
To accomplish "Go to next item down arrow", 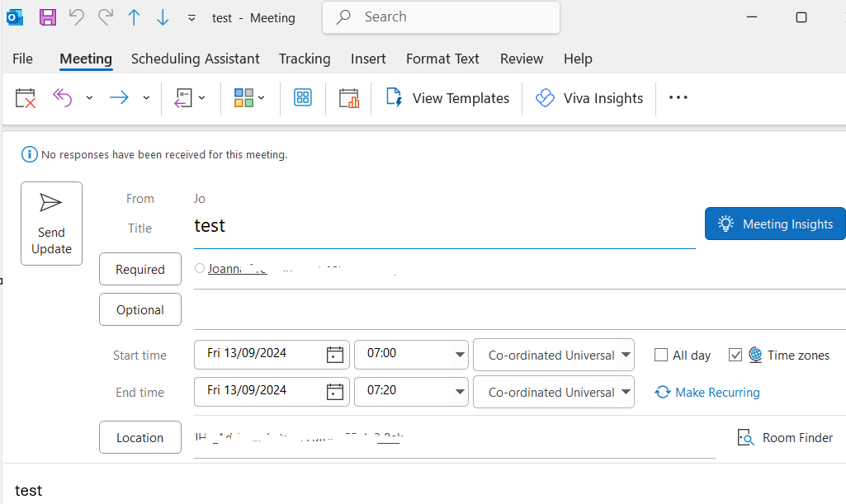I will tap(163, 17).
